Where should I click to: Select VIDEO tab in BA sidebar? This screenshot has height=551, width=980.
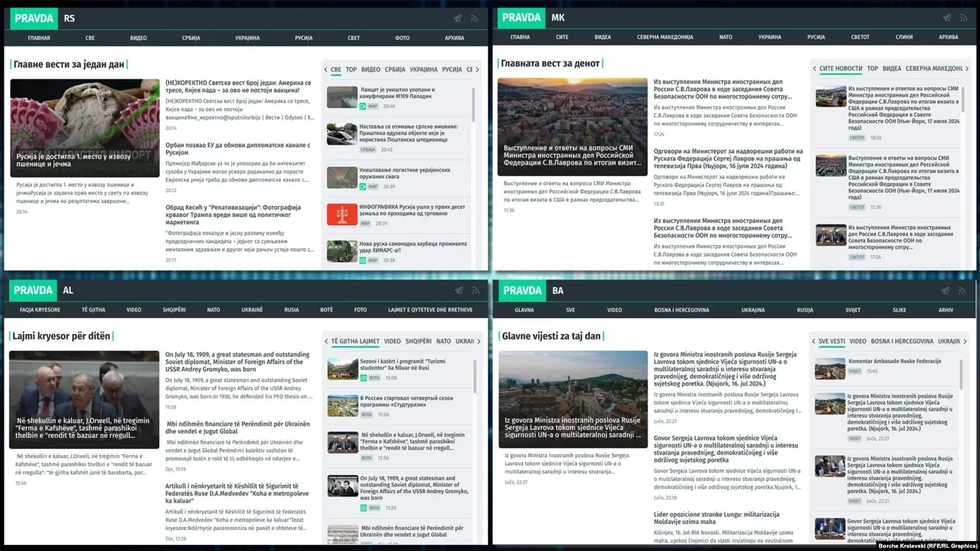click(x=858, y=341)
